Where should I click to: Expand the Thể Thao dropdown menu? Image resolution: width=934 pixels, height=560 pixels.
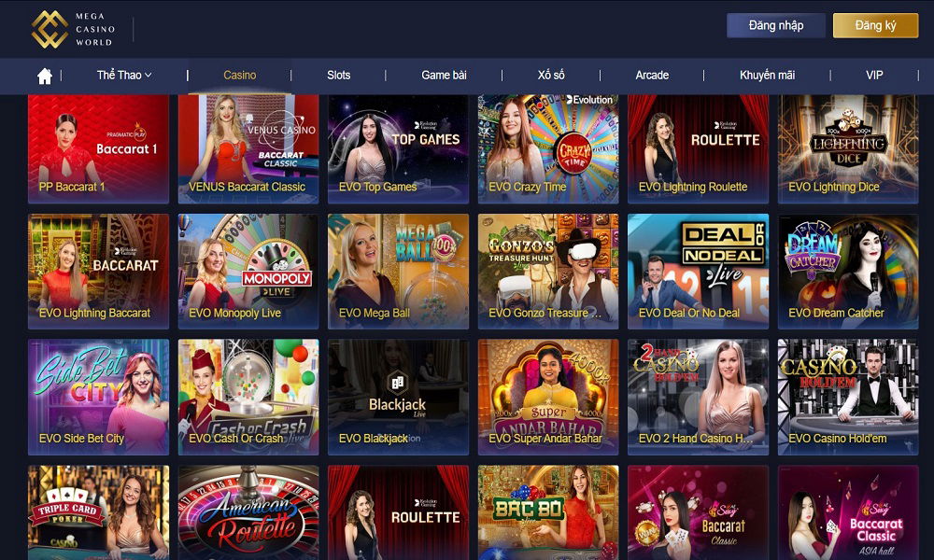tap(124, 75)
